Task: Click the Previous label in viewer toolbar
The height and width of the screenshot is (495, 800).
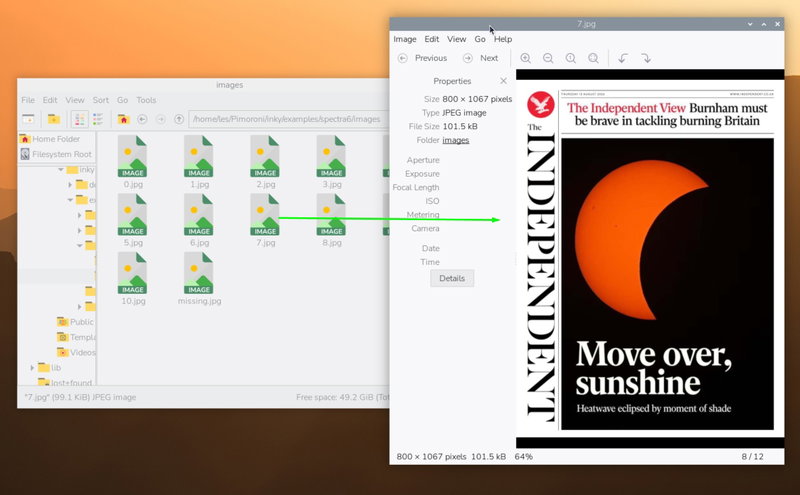Action: click(x=431, y=58)
